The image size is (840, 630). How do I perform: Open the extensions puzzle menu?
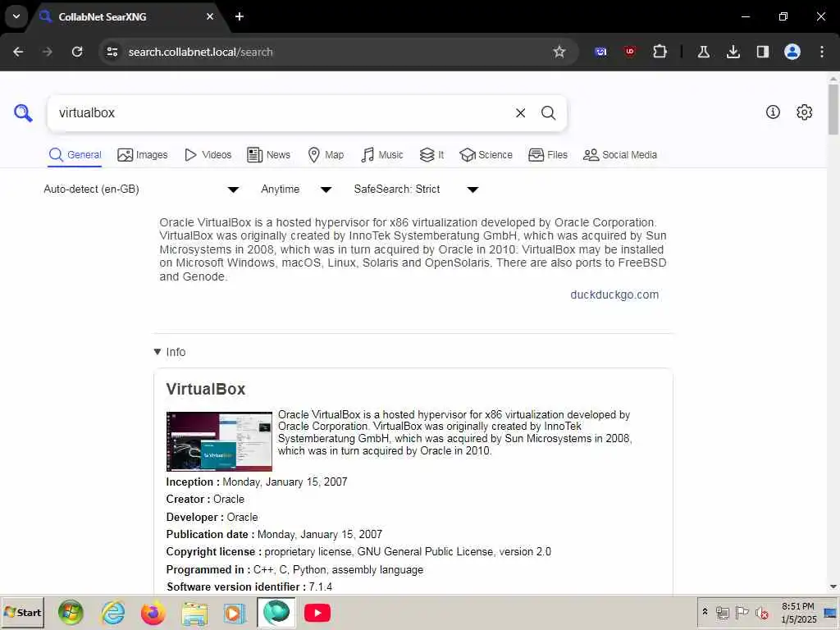(x=660, y=52)
